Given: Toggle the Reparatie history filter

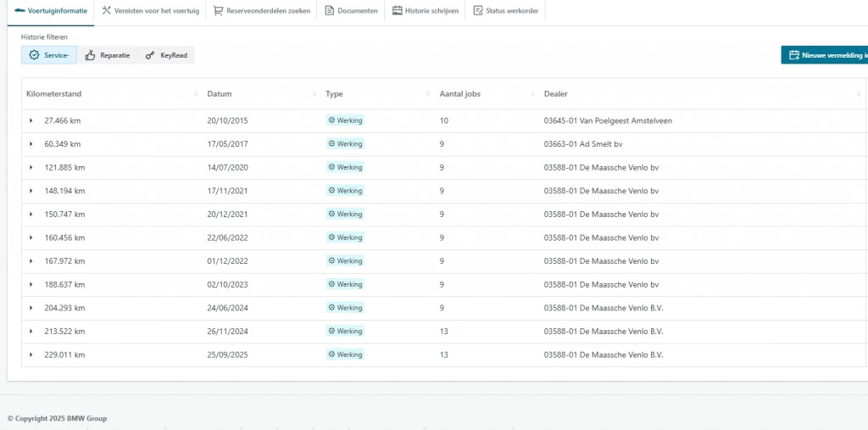Looking at the screenshot, I should tap(107, 55).
